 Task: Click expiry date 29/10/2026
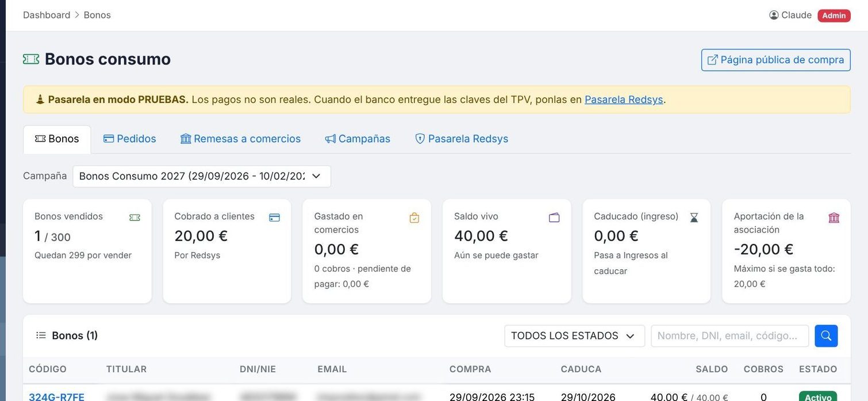tap(588, 397)
